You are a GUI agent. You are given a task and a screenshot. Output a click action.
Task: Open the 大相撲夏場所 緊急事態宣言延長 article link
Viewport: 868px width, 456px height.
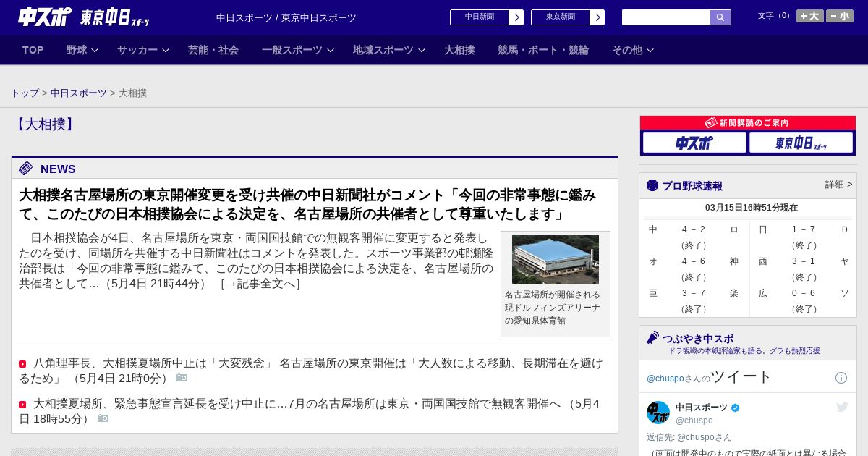310,411
